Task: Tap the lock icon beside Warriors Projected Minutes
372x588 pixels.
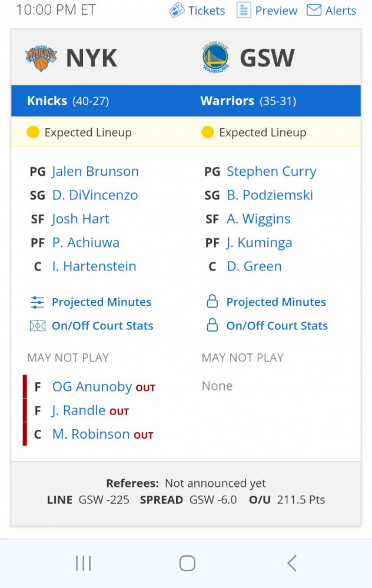Action: click(212, 301)
